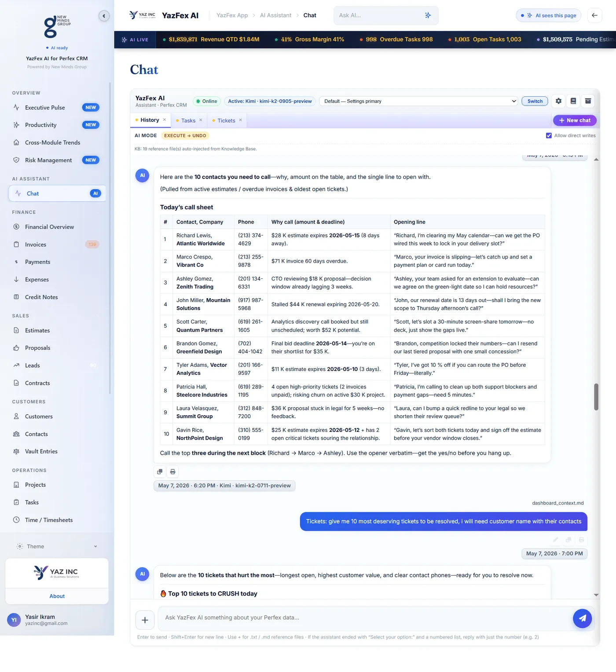Collapse the sidebar with the arrow button
Viewport: 616px width, 672px height.
pyautogui.click(x=104, y=16)
